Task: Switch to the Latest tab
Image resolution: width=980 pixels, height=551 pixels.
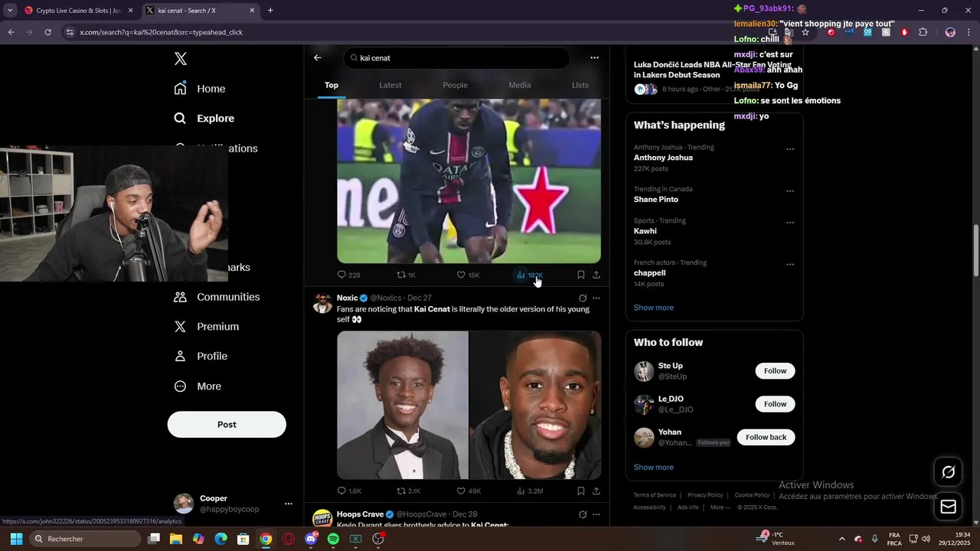Action: point(390,85)
